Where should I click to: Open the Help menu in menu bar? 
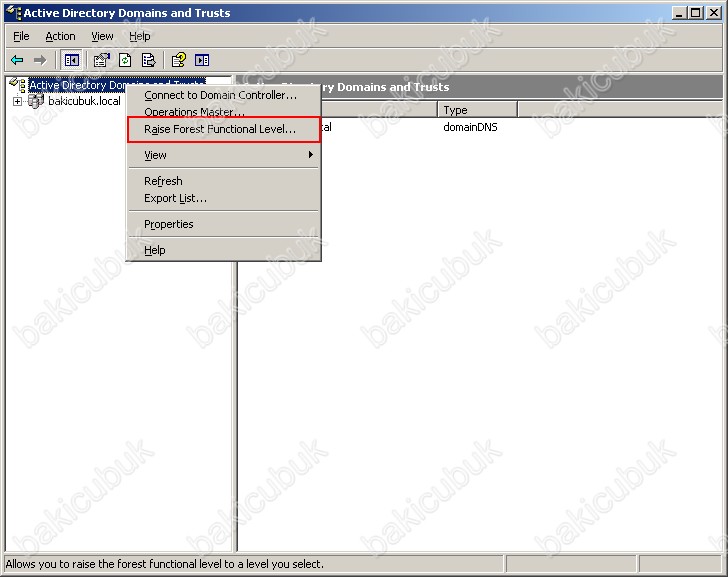140,36
